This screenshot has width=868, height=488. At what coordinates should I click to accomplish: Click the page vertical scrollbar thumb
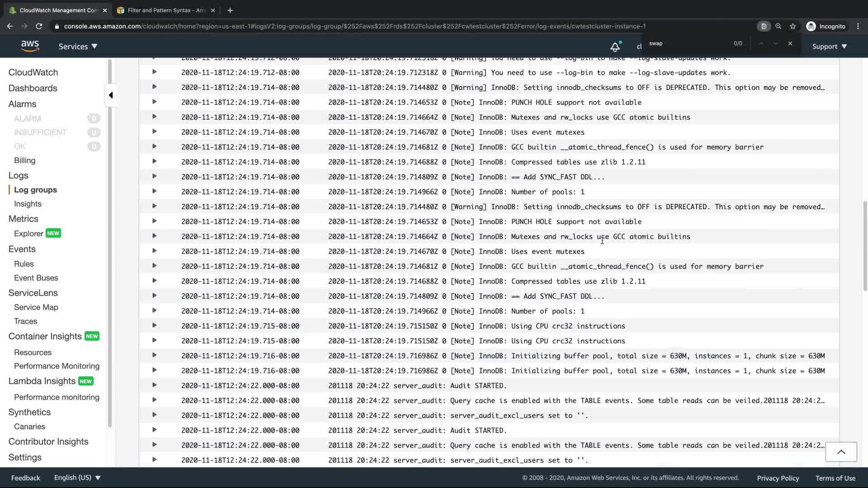click(x=865, y=246)
